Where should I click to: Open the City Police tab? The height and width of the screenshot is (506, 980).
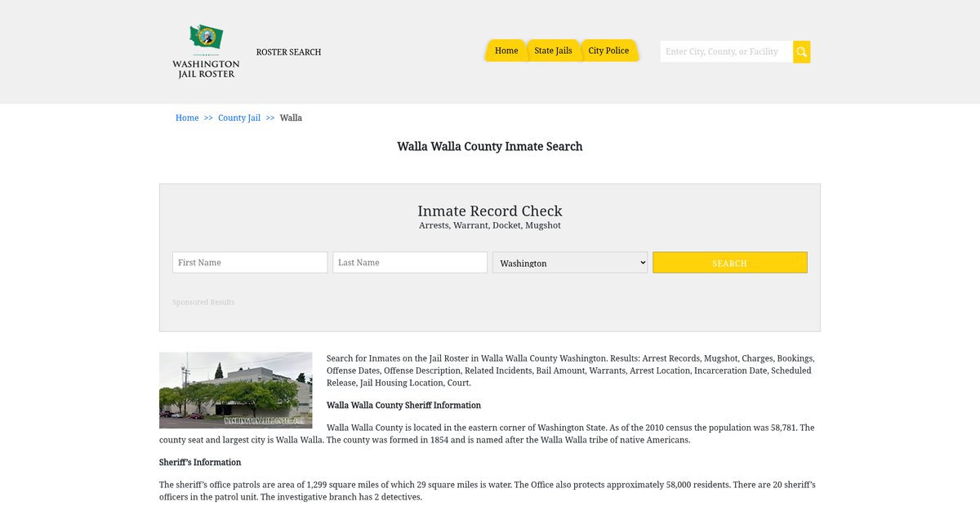click(608, 51)
